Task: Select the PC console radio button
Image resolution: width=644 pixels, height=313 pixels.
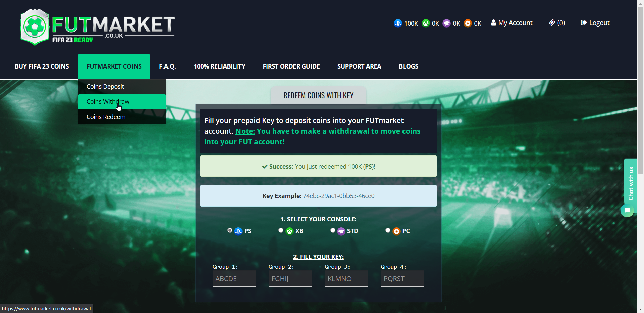Action: [x=388, y=230]
